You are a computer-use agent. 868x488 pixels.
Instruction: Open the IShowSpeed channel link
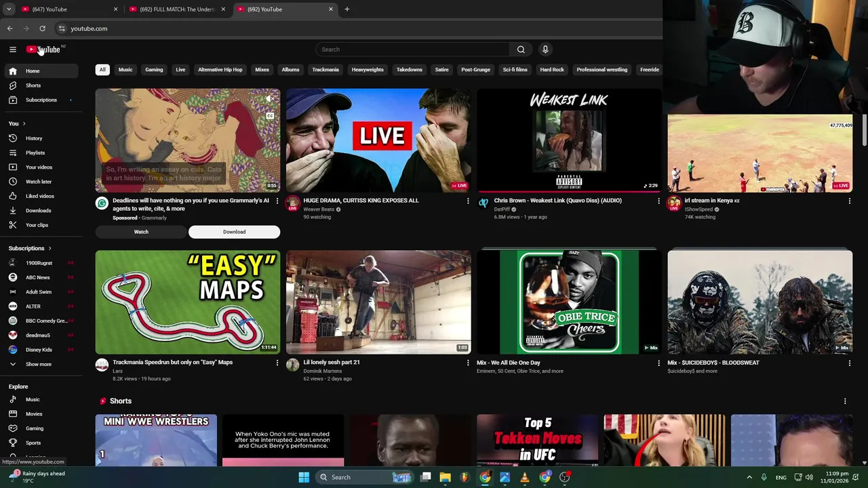pyautogui.click(x=698, y=209)
